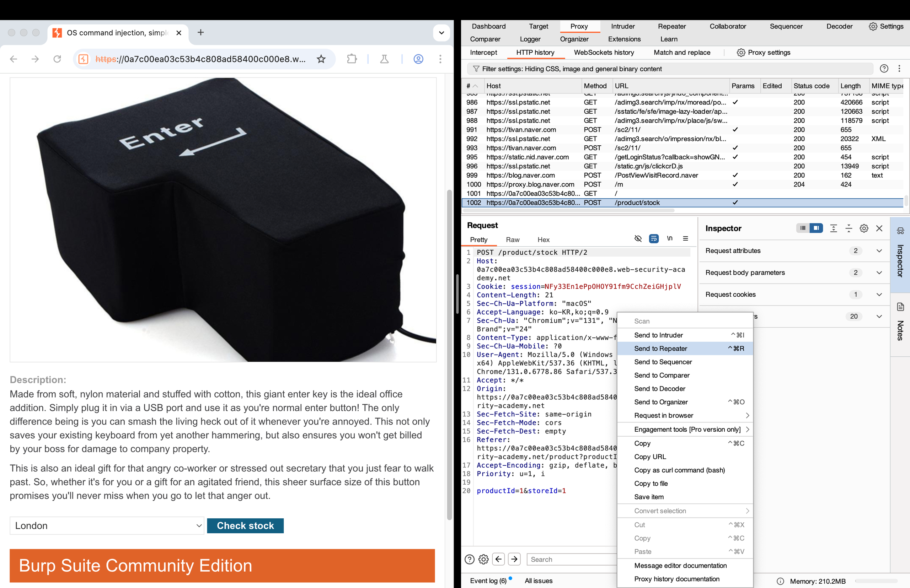Select Copy URL menu item
Screen dimensions: 910x588
(x=685, y=456)
